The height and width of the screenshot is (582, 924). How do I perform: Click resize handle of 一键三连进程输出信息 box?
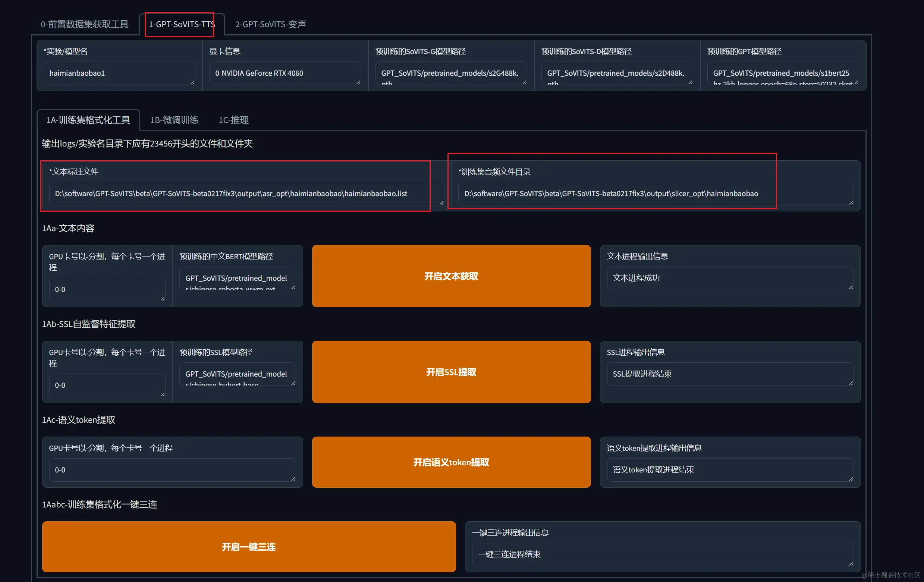pos(851,564)
